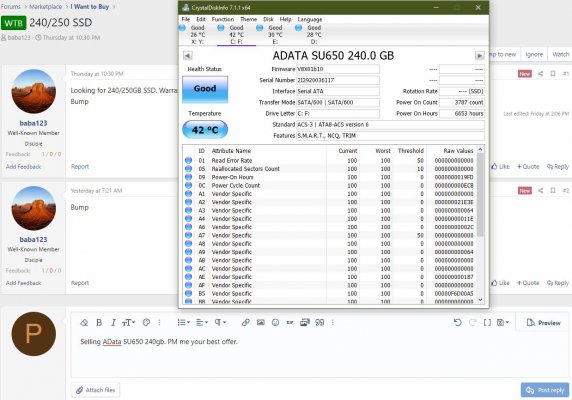Image resolution: width=572 pixels, height=400 pixels.
Task: Open Marketplace breadcrumb link
Action: point(46,7)
